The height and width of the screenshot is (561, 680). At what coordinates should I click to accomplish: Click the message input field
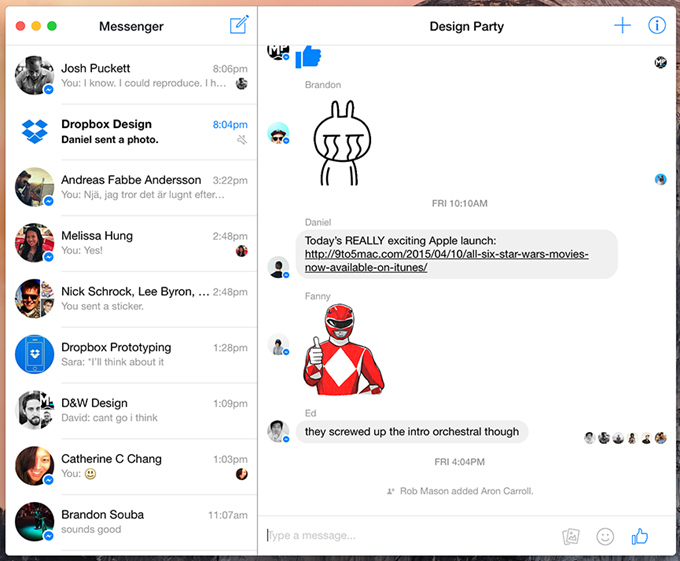[408, 536]
